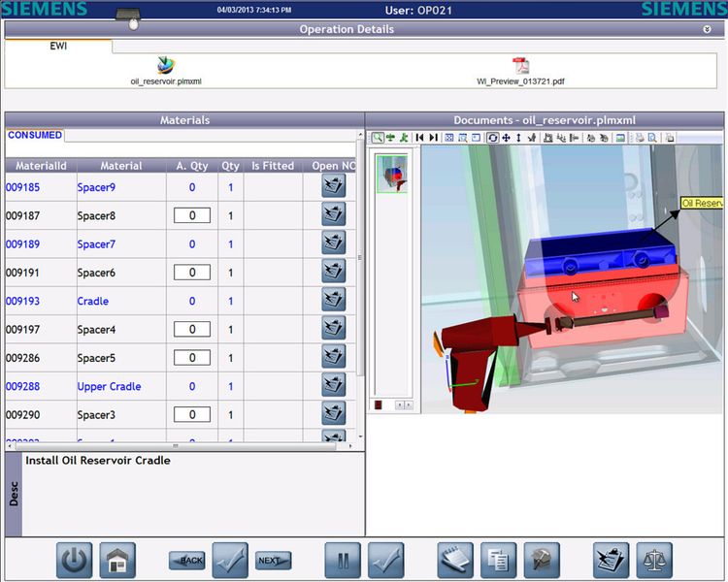Screen dimensions: 728x582
Task: Click the Upper Cradle material link
Action: [109, 387]
